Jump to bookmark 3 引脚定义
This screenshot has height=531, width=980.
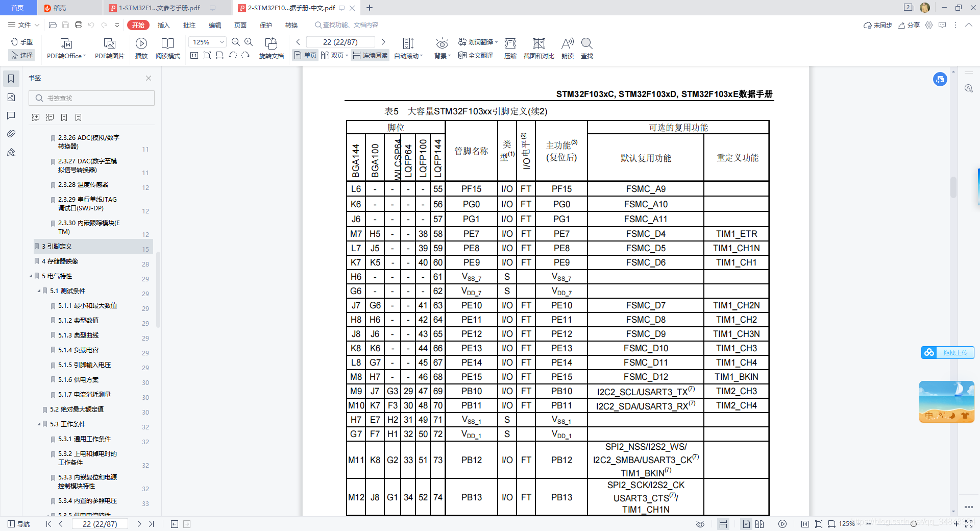point(93,247)
